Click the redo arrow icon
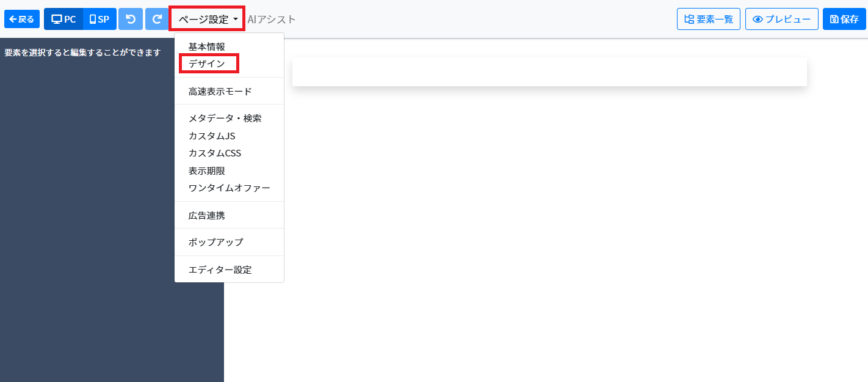 (157, 19)
